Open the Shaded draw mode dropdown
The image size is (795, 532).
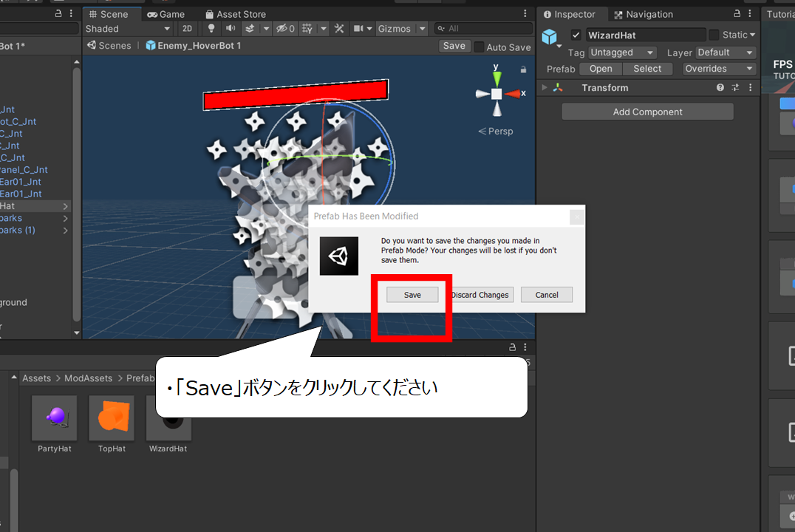[128, 28]
